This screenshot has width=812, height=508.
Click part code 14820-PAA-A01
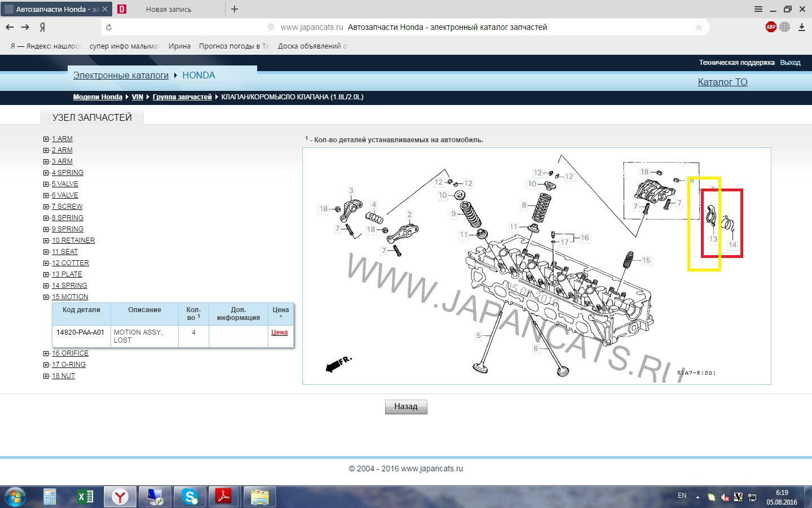tap(81, 332)
